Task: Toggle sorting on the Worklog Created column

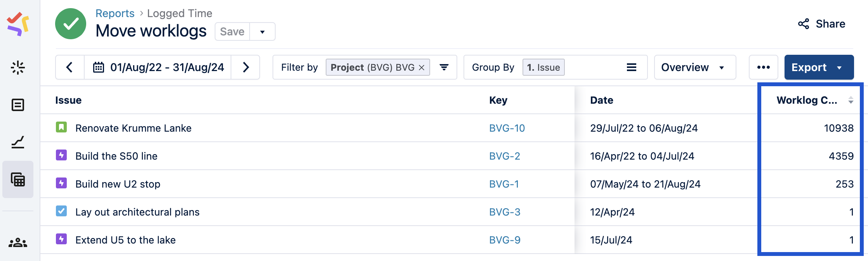Action: 851,100
